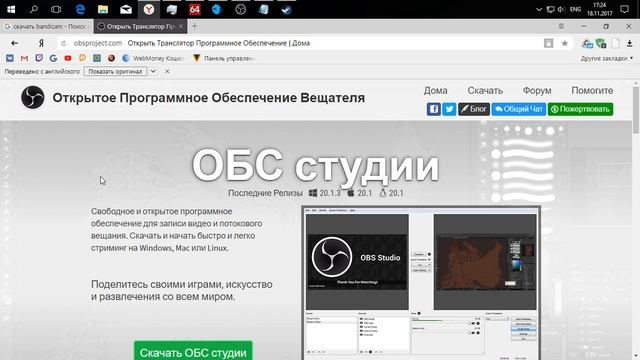This screenshot has width=640, height=360.
Task: Click red 64 app icon in taskbar
Action: (195, 9)
